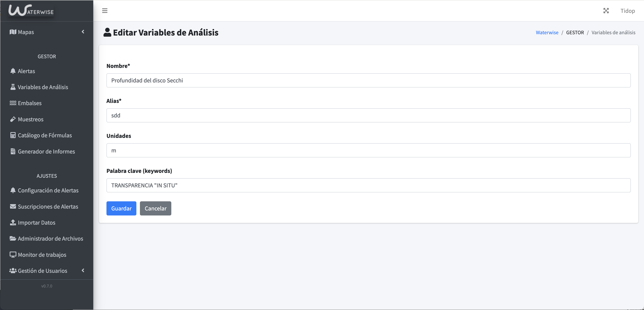The height and width of the screenshot is (310, 644).
Task: Open Administrador de Archivos menu item
Action: 47,238
